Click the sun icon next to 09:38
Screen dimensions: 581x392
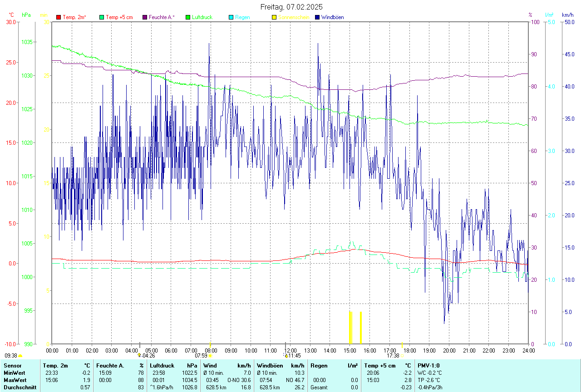coord(20,356)
